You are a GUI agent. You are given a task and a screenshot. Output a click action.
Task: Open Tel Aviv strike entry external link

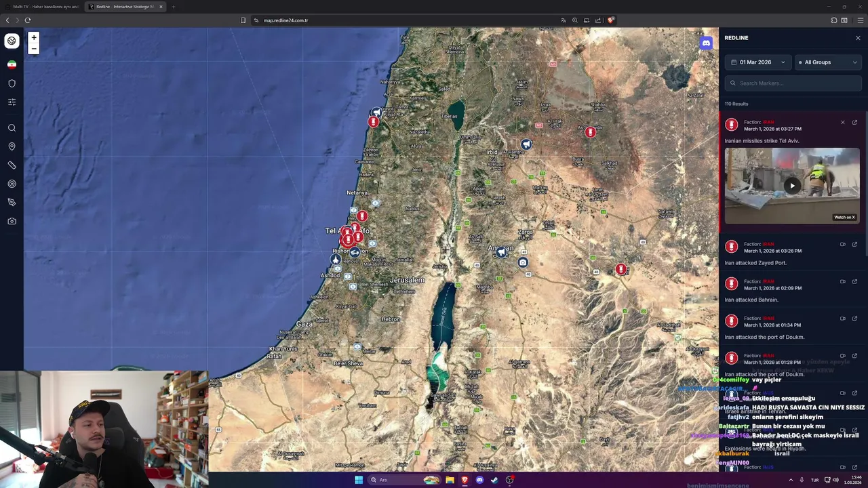click(x=854, y=123)
